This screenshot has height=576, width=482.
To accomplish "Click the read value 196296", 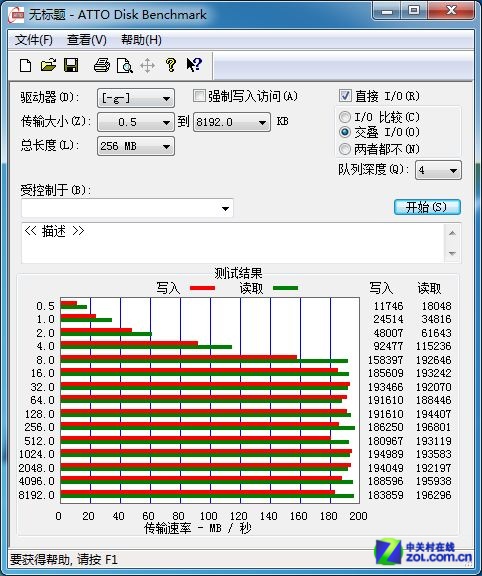I will (434, 495).
